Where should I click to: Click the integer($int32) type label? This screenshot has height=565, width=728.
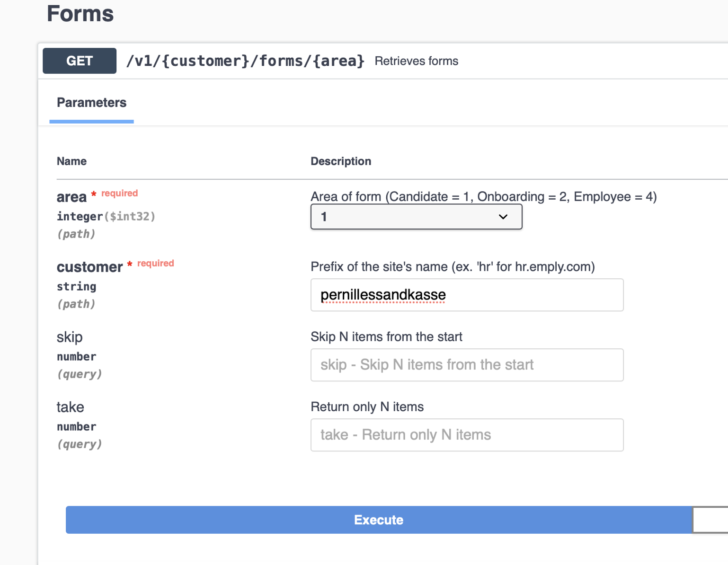coord(106,217)
